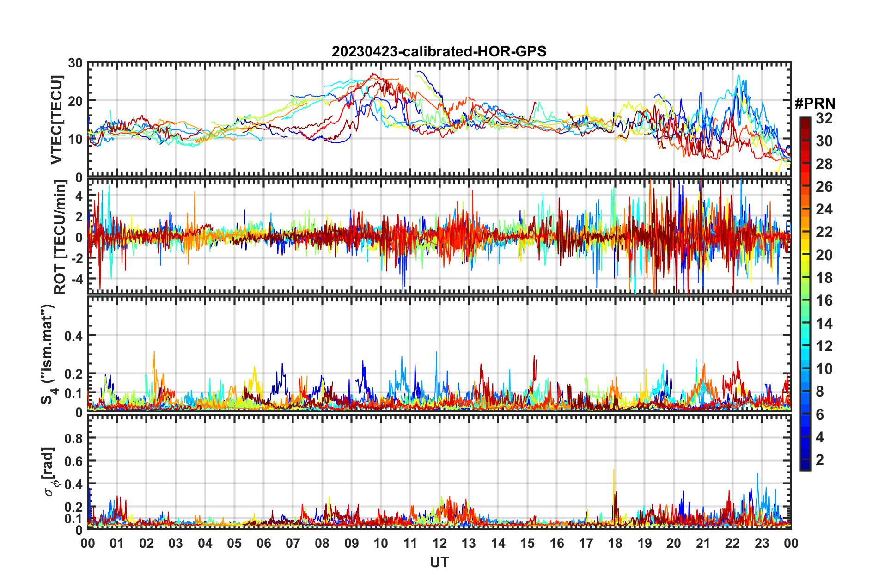Click VTEC y-axis tick label 30

tap(75, 63)
